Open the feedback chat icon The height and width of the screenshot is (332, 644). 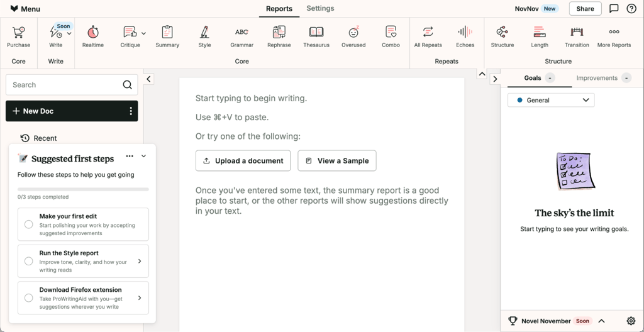[x=614, y=9]
